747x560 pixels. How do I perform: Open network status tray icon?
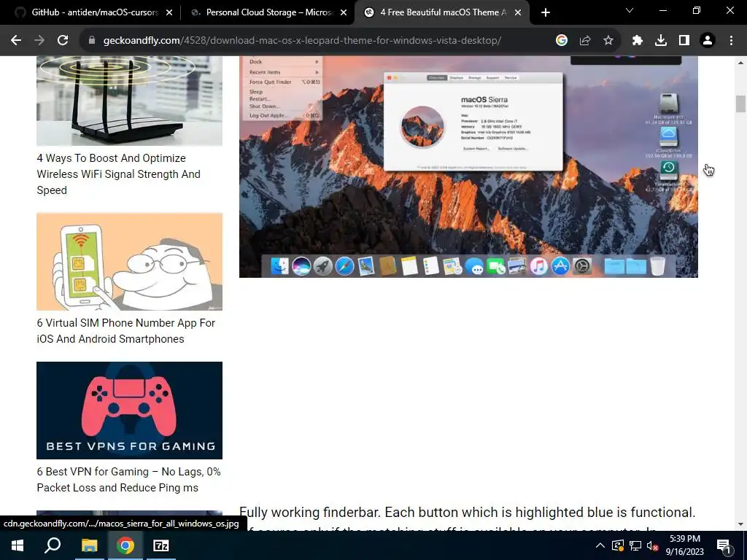635,545
